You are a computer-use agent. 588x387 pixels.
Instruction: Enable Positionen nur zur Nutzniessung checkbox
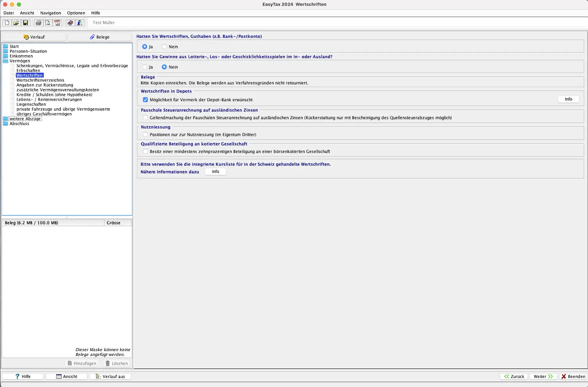pos(145,134)
